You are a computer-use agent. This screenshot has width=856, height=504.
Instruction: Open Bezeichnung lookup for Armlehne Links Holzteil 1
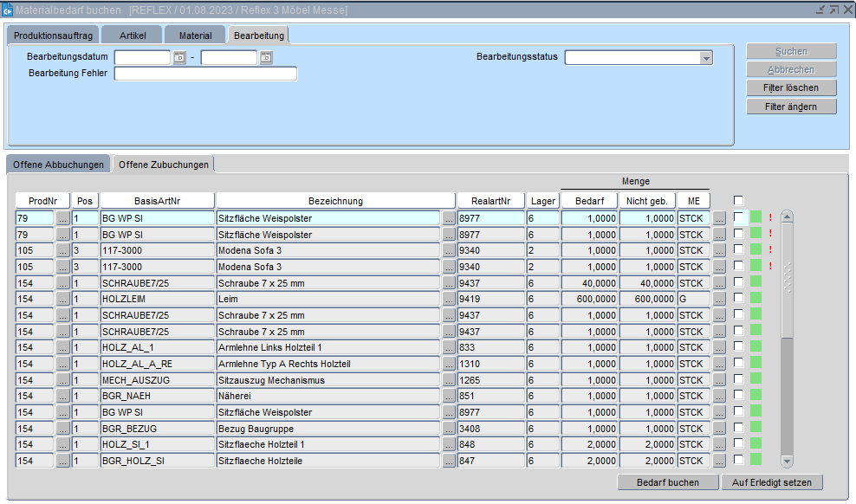448,347
